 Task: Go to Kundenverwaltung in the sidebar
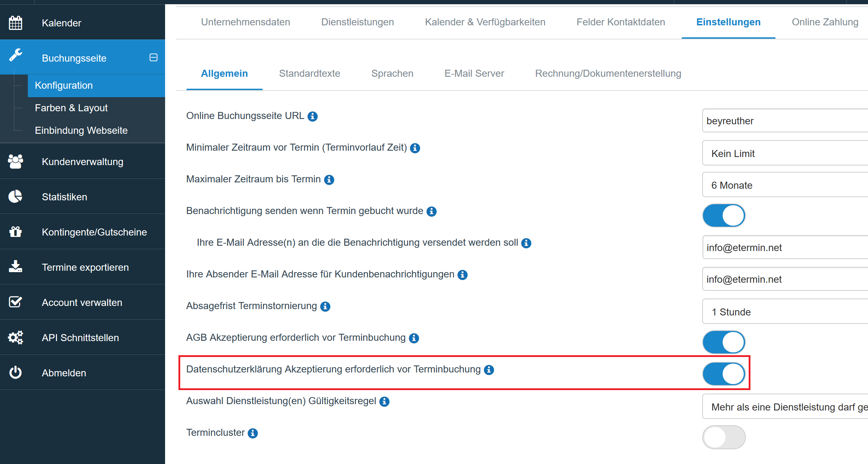point(82,162)
